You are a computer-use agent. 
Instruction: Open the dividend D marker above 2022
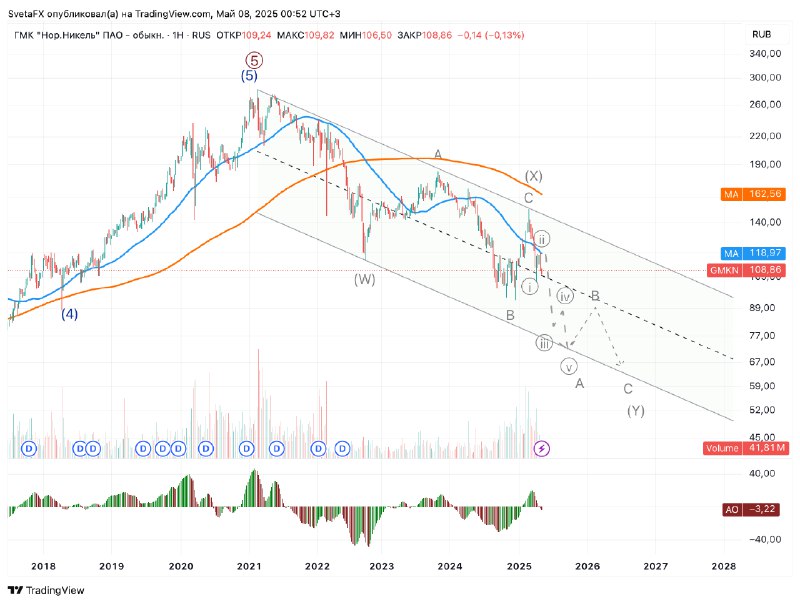tap(318, 449)
